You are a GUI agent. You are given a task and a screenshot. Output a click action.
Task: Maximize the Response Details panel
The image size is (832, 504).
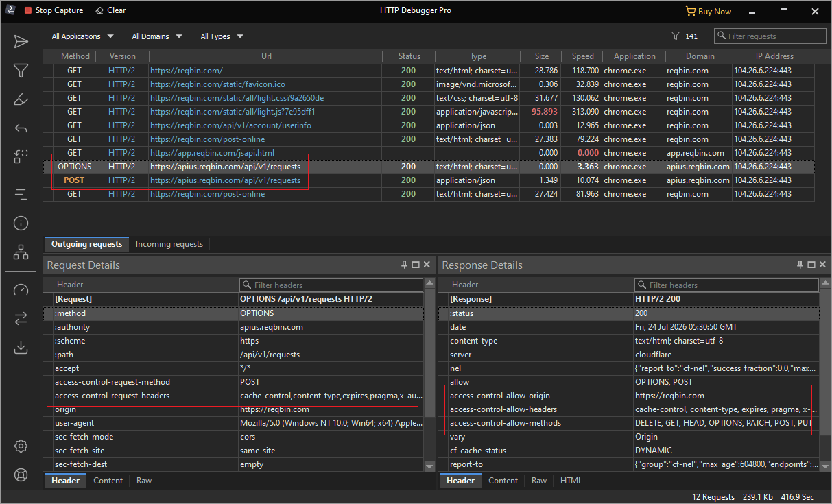point(811,265)
